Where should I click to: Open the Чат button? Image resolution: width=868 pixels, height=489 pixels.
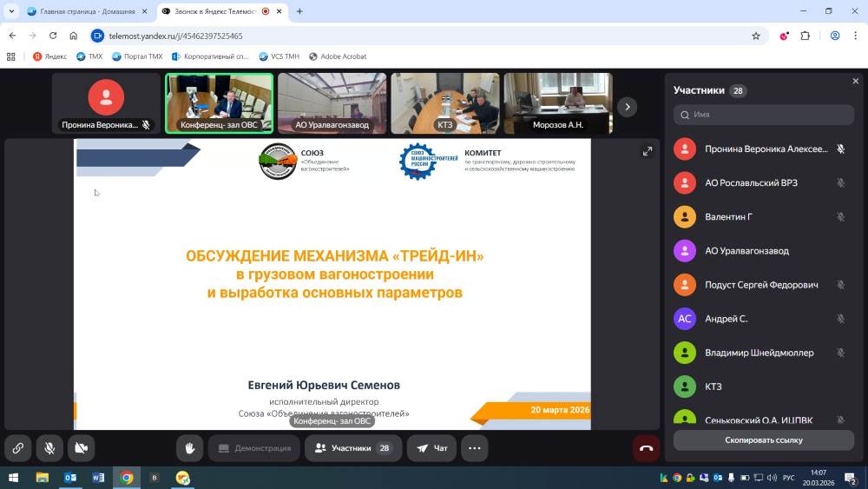[431, 448]
